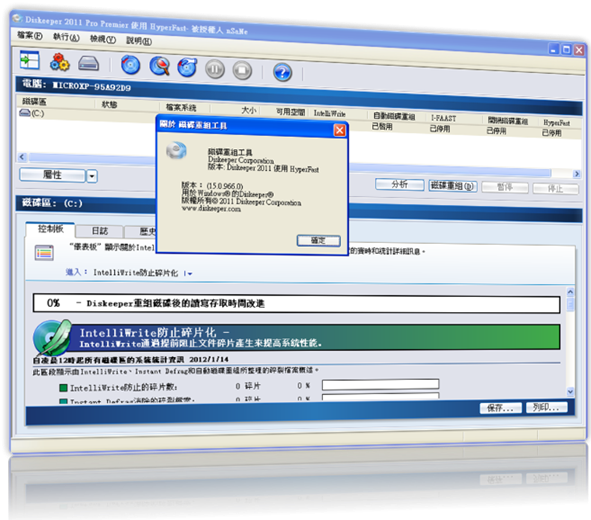Click the HyperFast column header
Image resolution: width=591 pixels, height=520 pixels.
(557, 123)
